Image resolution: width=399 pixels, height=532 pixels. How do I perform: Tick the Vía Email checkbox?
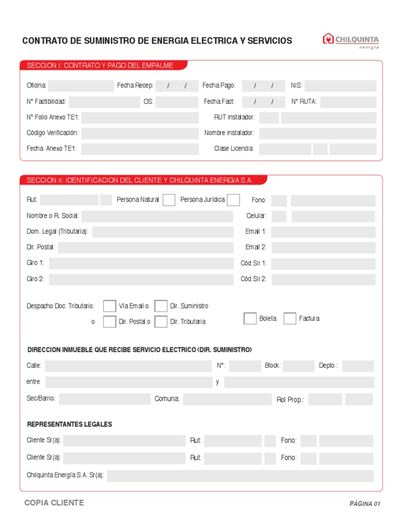point(110,306)
